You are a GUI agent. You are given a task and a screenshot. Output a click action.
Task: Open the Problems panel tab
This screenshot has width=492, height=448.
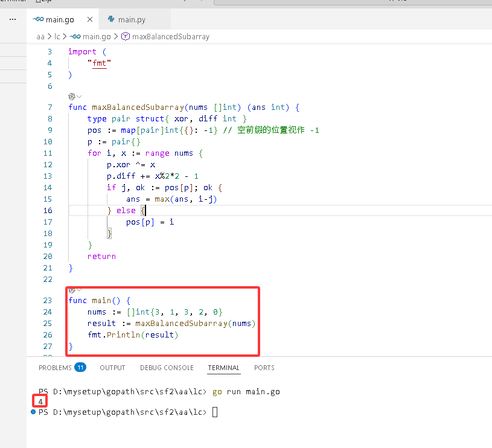tap(55, 368)
